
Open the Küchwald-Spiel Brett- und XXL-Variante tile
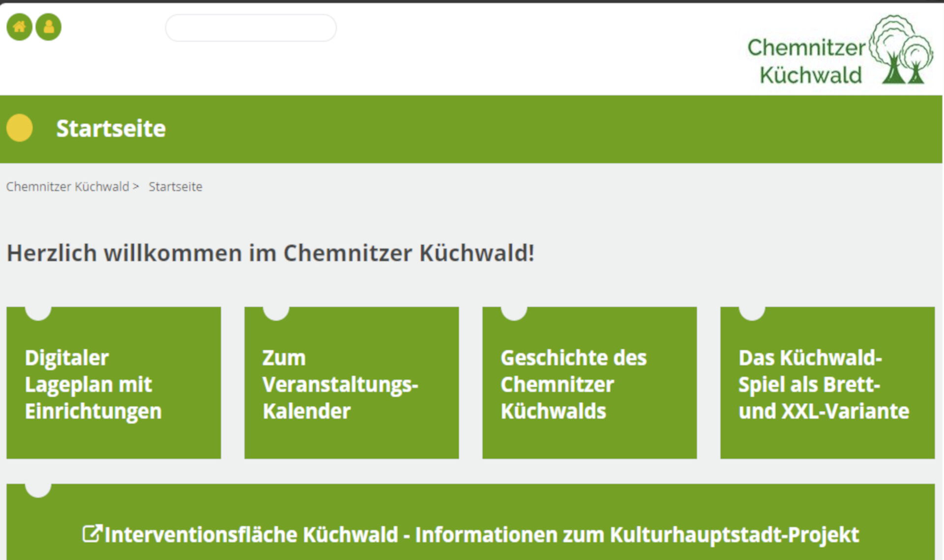pos(827,384)
